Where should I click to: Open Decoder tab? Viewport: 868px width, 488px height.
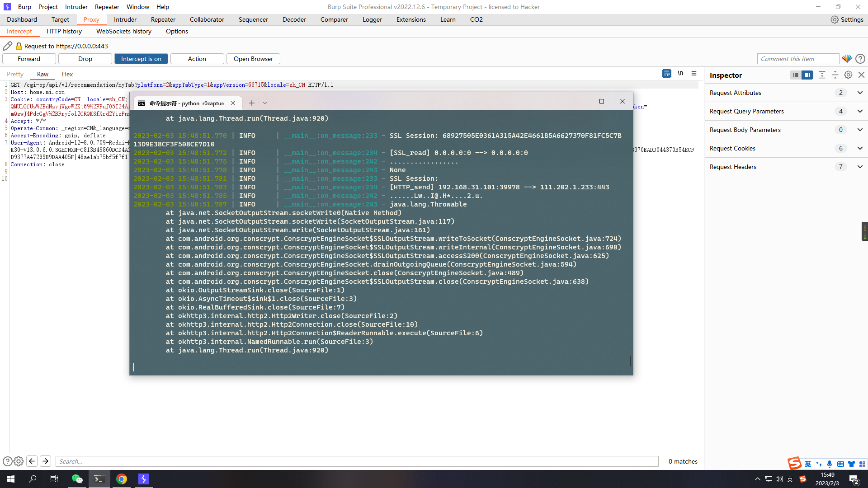(294, 19)
